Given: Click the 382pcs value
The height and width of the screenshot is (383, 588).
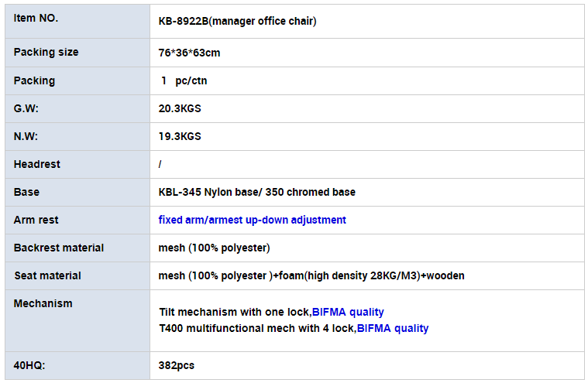Looking at the screenshot, I should tap(176, 365).
